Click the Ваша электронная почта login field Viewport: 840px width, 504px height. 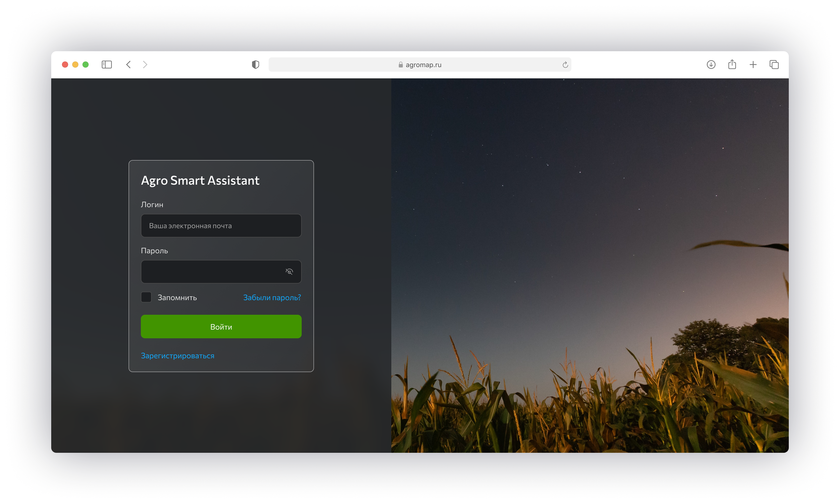point(221,226)
